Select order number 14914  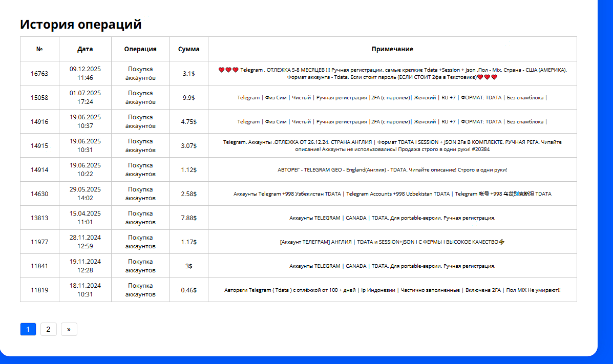coord(39,169)
